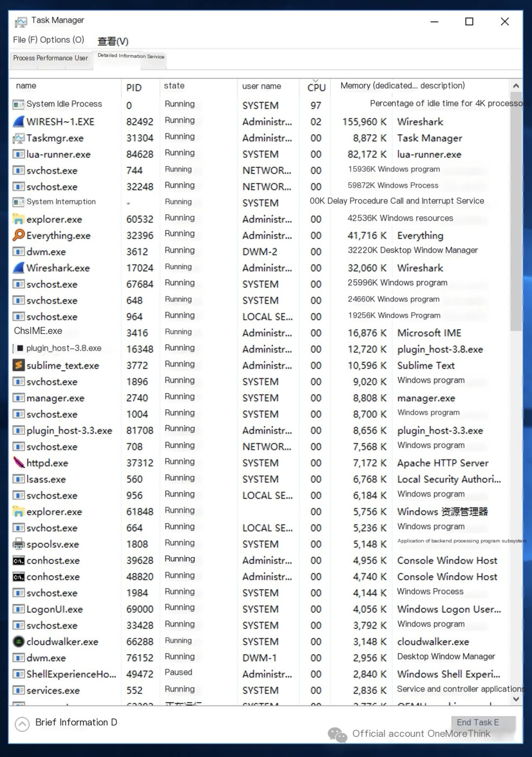Click the manager.exe process icon
This screenshot has height=757, width=532.
[x=18, y=397]
